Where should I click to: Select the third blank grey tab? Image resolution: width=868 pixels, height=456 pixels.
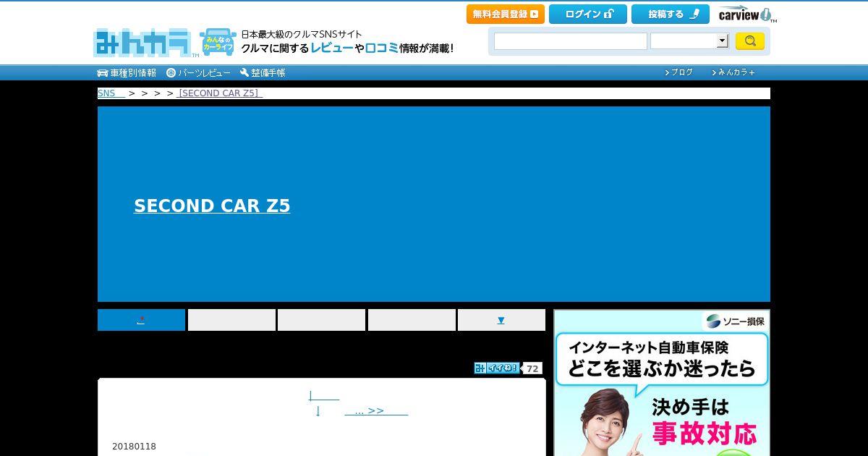(x=321, y=320)
